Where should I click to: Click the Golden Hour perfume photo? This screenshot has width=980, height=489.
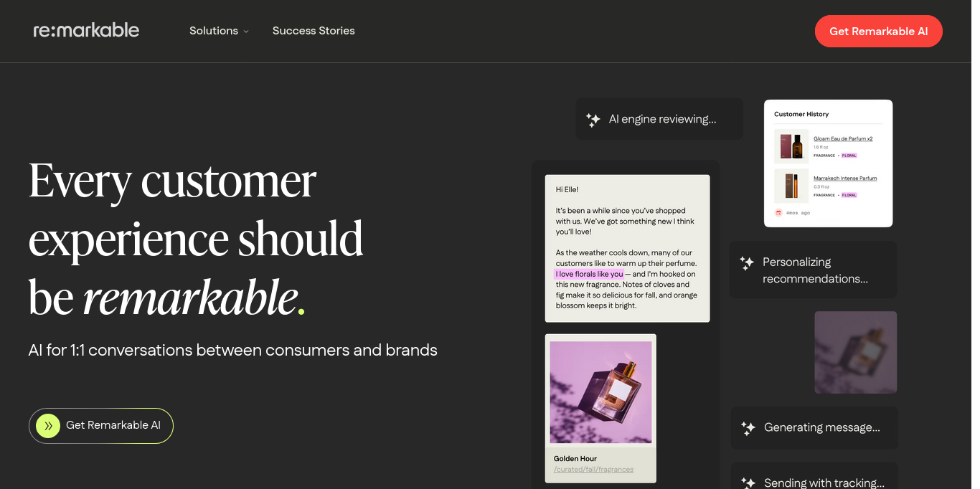[600, 392]
